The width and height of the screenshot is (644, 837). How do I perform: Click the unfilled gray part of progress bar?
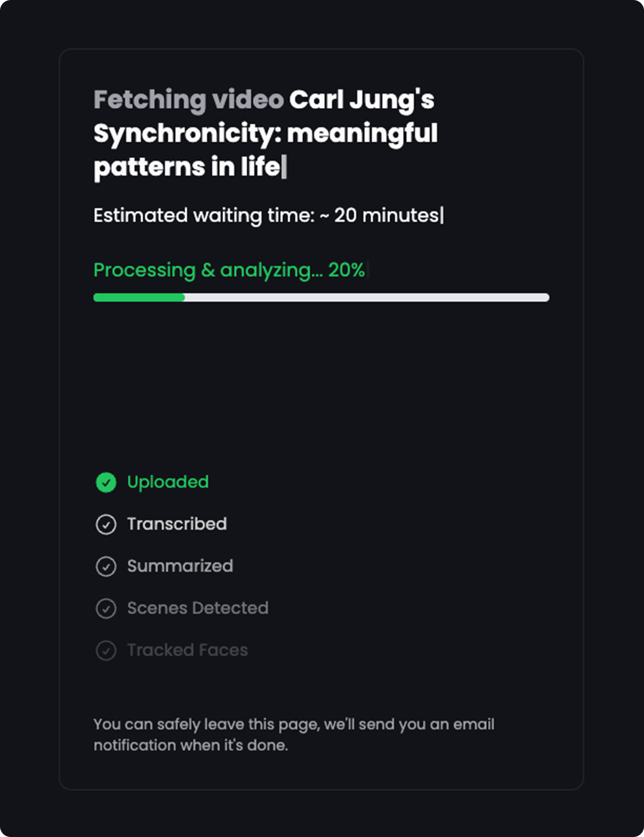pos(367,297)
